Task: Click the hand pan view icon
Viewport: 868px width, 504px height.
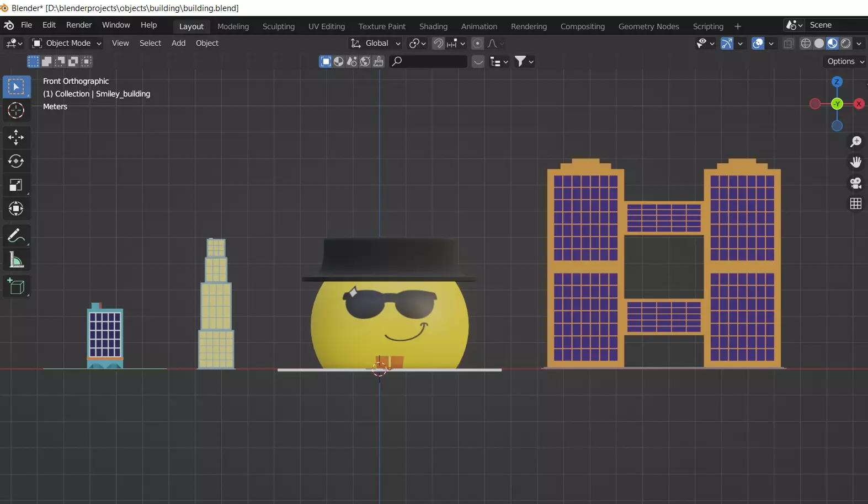Action: pos(855,162)
